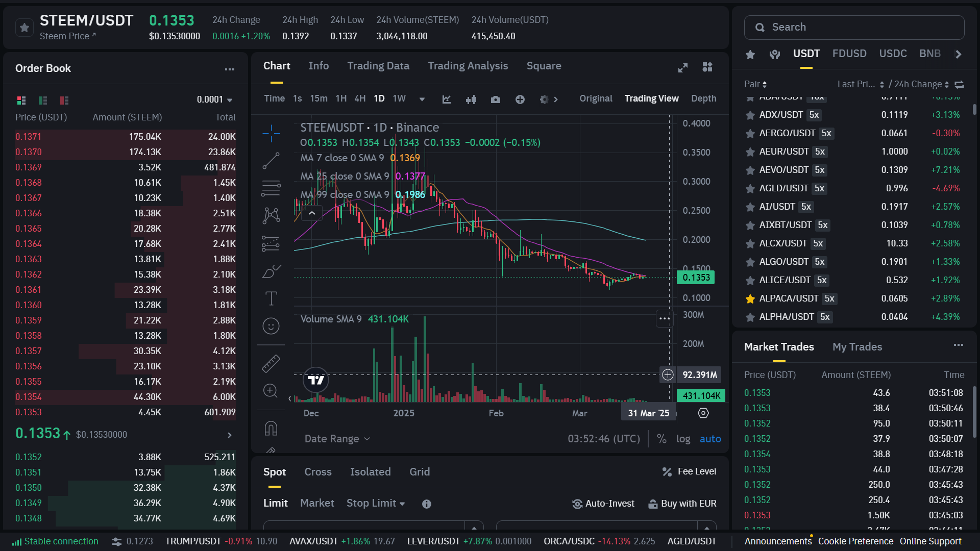Change candlestick chart type
Viewport: 980px width, 551px height.
point(471,99)
